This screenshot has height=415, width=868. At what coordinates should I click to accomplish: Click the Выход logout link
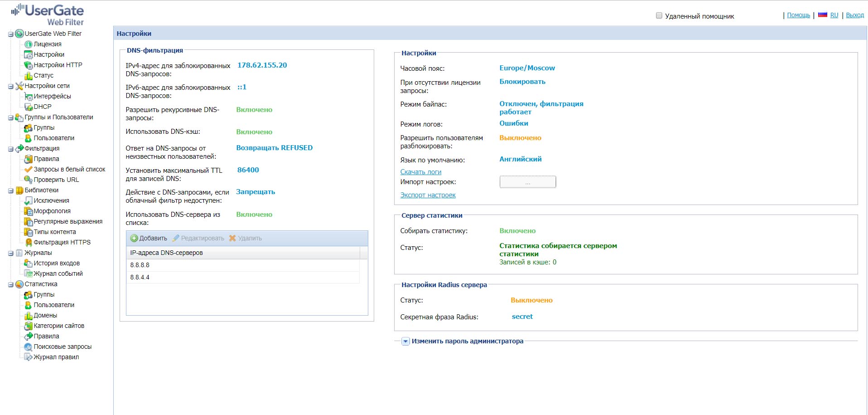pos(855,15)
